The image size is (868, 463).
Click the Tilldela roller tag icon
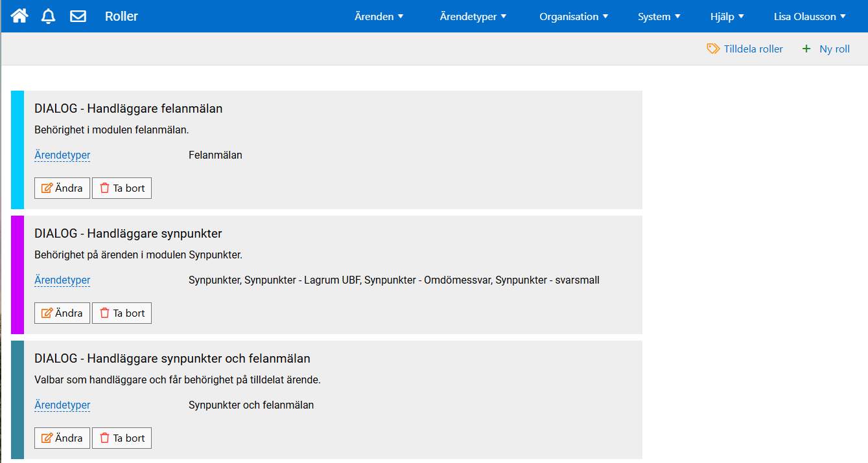click(x=713, y=49)
